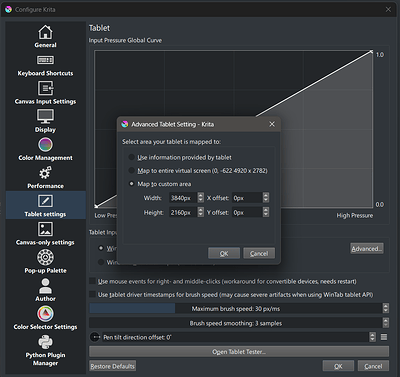Click Maximum brush speed slider bar

coord(236,308)
